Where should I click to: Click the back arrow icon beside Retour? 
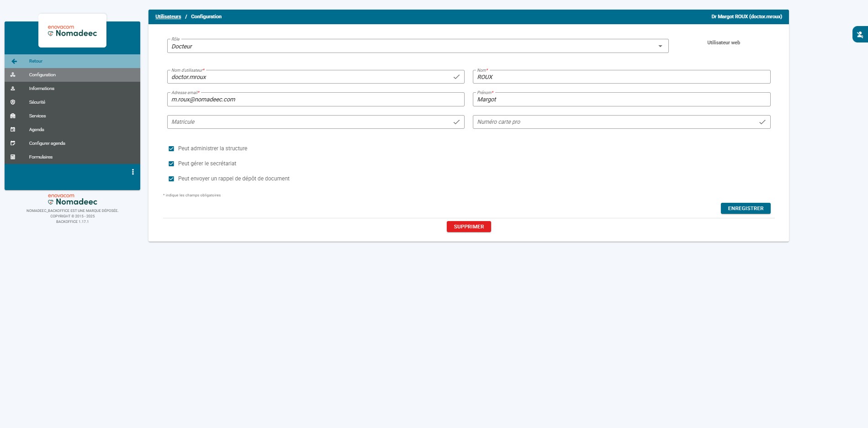14,61
